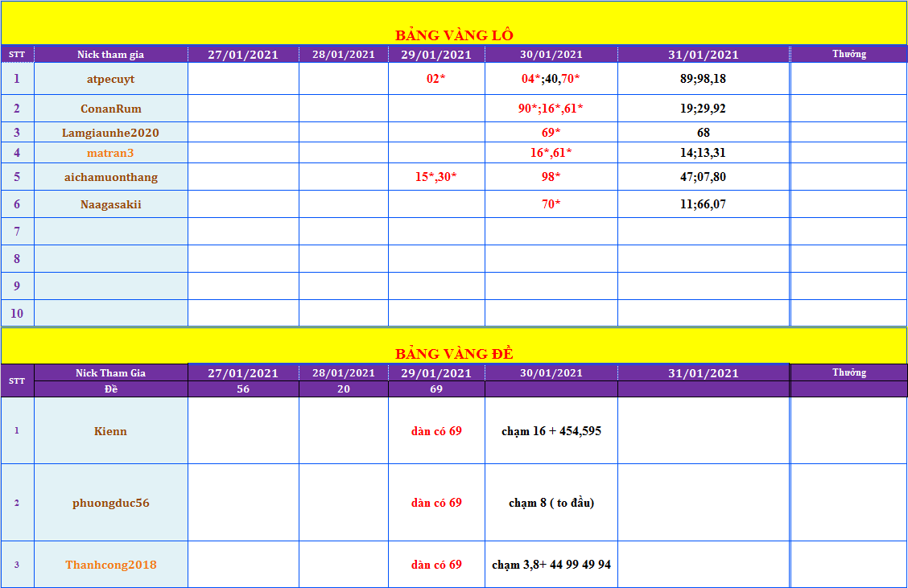This screenshot has height=588, width=908.
Task: Select 'Nick Tham Gia' header in Đề table
Action: click(110, 372)
